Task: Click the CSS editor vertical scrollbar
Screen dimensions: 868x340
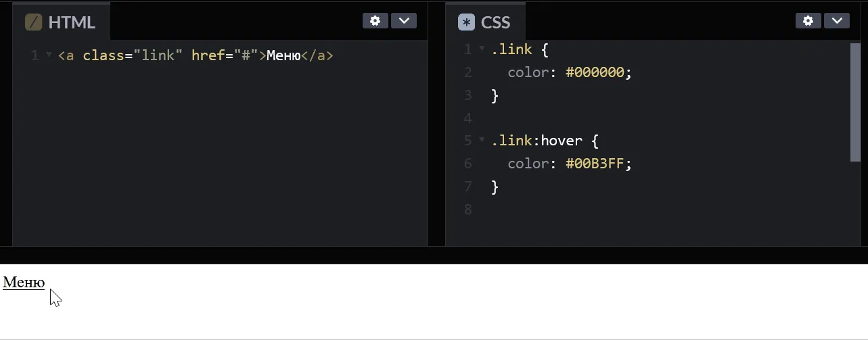Action: pos(855,102)
